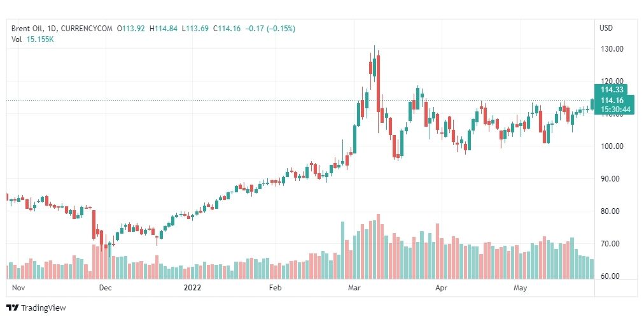
Task: Select the Mar date on time axis
Action: (354, 287)
